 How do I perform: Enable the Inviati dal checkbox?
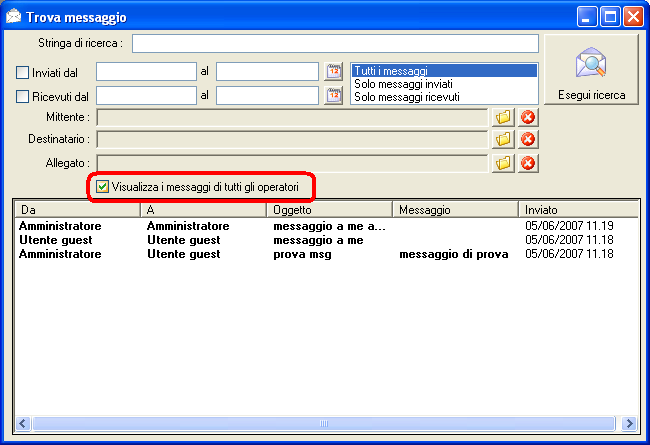tap(22, 73)
